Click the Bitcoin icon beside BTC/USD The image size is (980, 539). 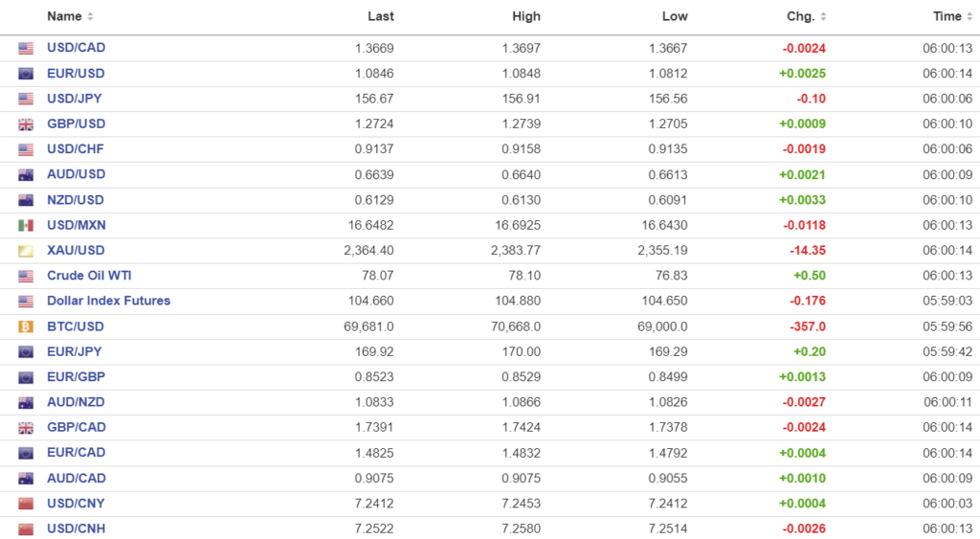26,326
